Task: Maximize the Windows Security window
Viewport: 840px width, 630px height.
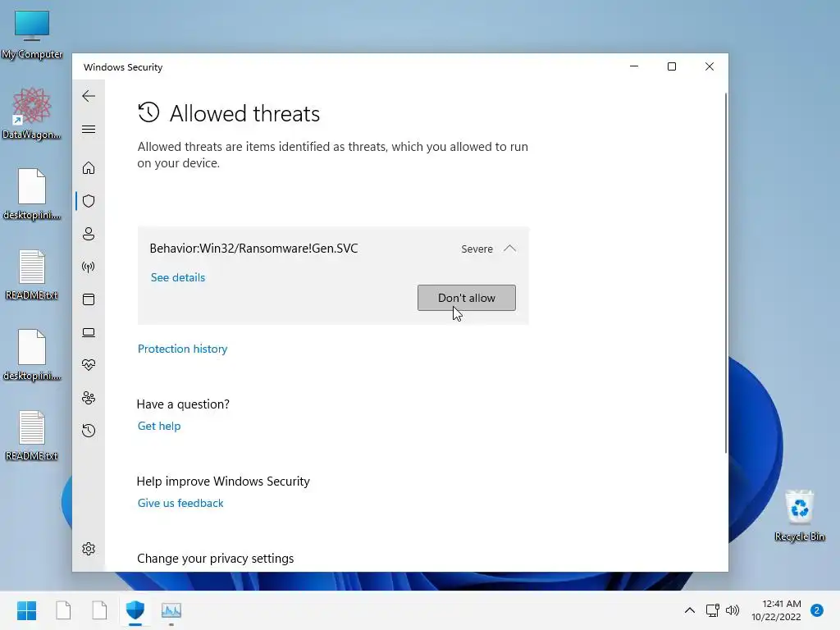Action: (x=672, y=66)
